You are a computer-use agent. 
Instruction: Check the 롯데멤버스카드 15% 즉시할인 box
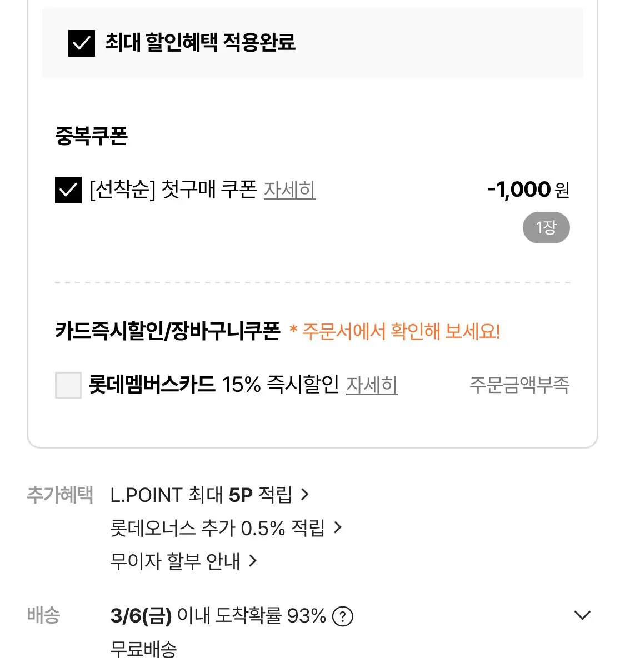68,385
